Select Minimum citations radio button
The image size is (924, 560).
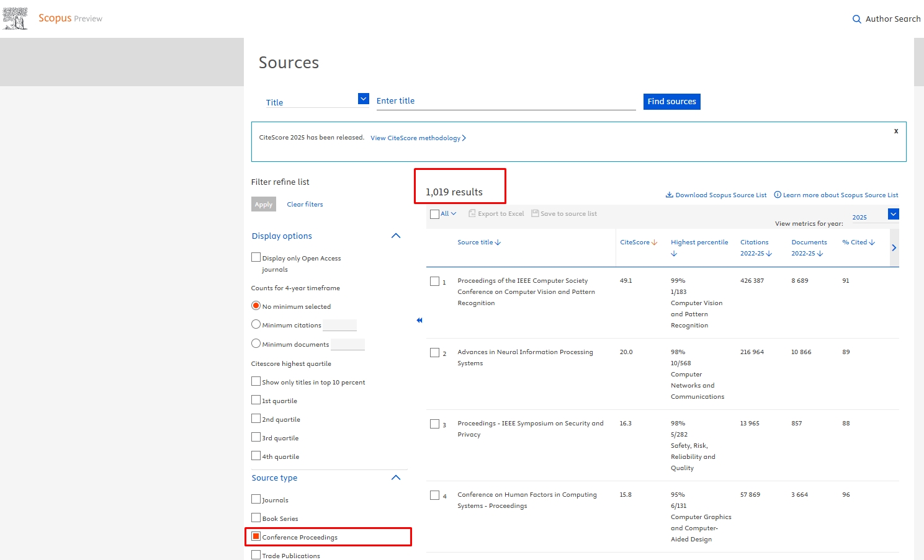click(x=256, y=324)
